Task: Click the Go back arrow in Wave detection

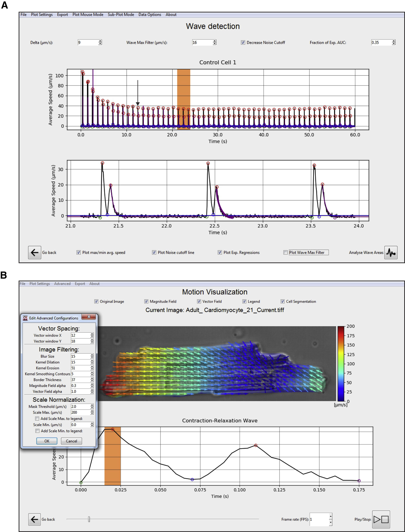Action: pos(34,252)
